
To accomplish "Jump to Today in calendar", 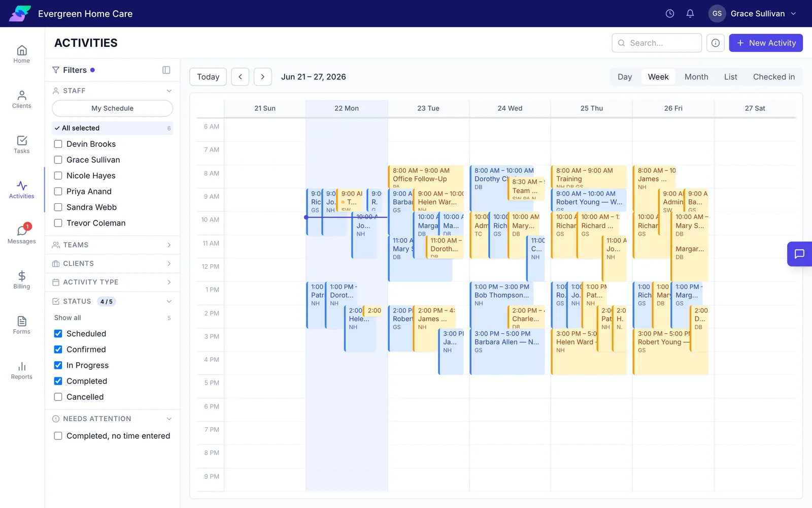I will point(208,77).
